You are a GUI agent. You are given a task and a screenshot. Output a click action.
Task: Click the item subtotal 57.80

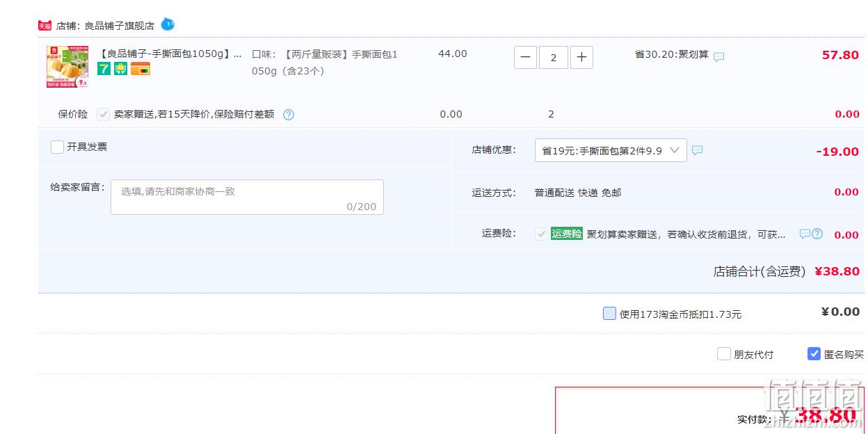tap(840, 55)
